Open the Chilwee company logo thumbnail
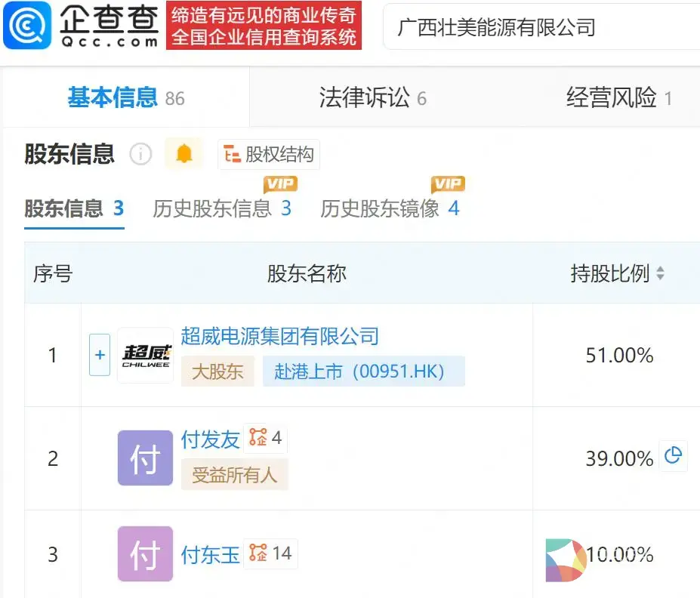 146,355
